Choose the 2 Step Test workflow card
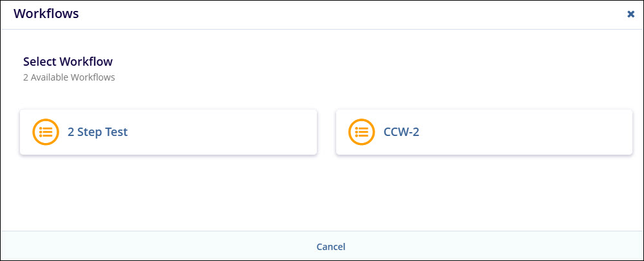The width and height of the screenshot is (644, 261). tap(168, 132)
